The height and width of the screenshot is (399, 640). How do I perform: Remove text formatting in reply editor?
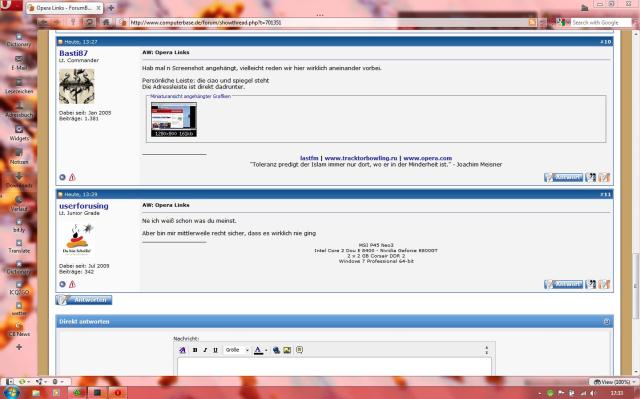pos(182,350)
